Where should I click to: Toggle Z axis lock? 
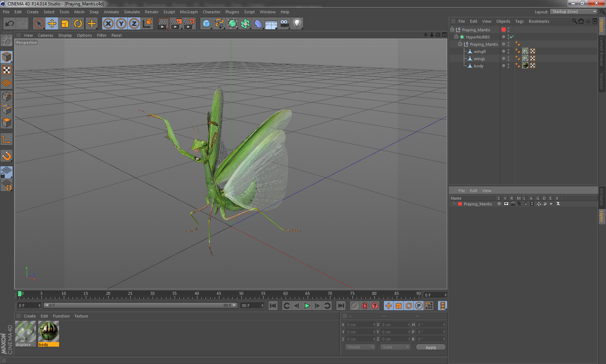pos(134,24)
